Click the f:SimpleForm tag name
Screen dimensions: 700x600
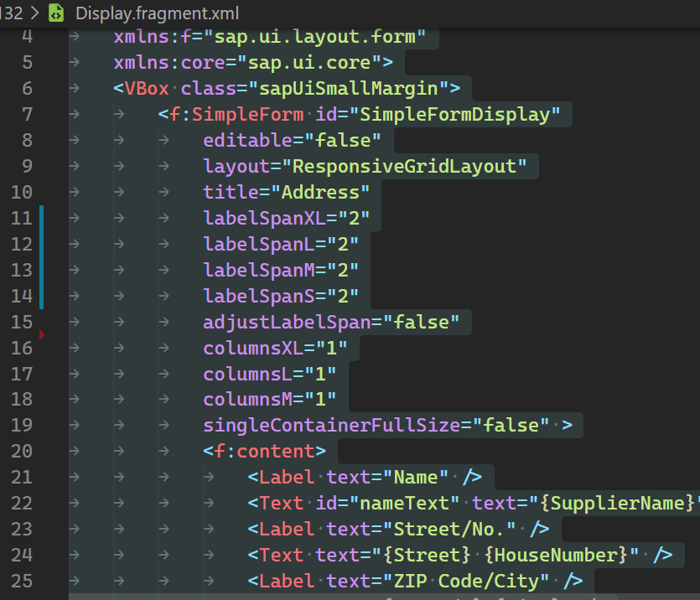coord(236,114)
